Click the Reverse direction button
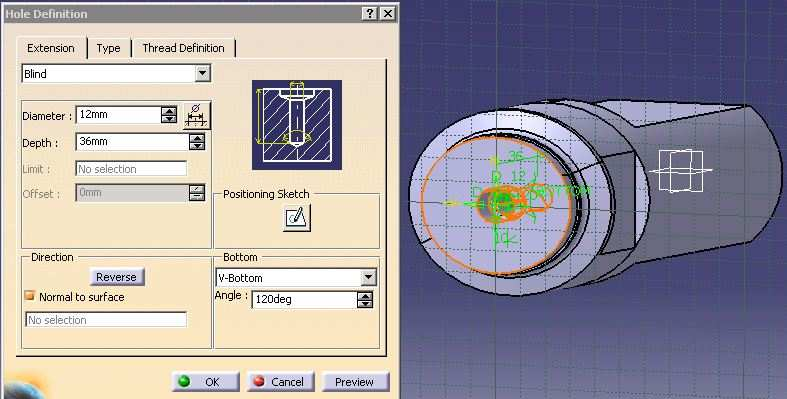 [x=116, y=277]
